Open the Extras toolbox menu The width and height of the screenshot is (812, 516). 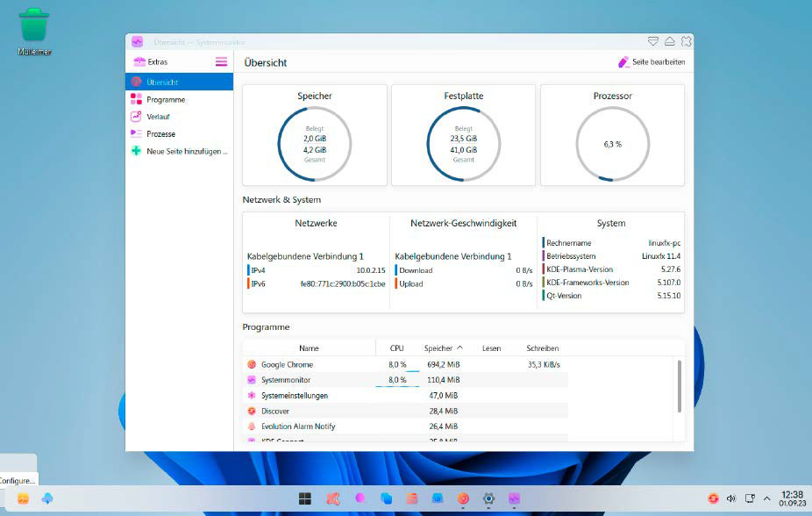151,62
